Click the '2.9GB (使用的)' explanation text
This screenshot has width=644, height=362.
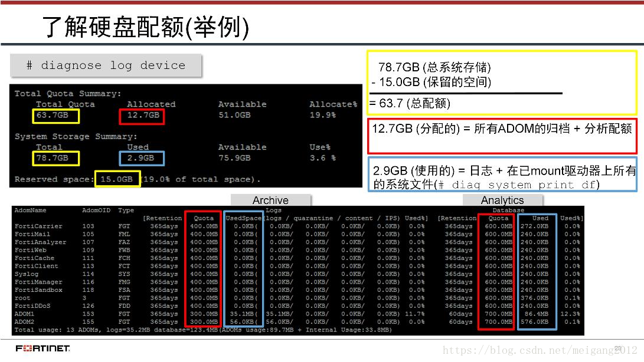(504, 177)
